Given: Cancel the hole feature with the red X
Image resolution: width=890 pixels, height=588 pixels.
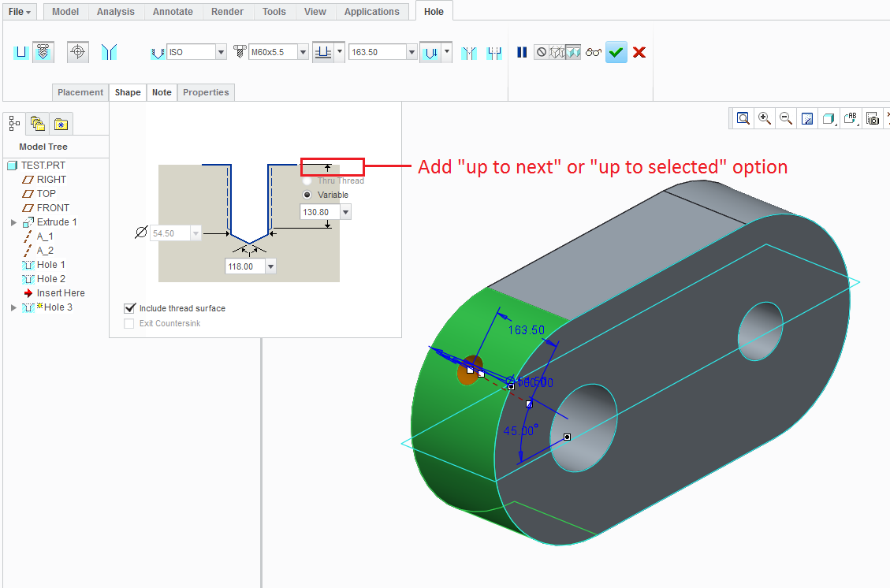Looking at the screenshot, I should pyautogui.click(x=639, y=53).
